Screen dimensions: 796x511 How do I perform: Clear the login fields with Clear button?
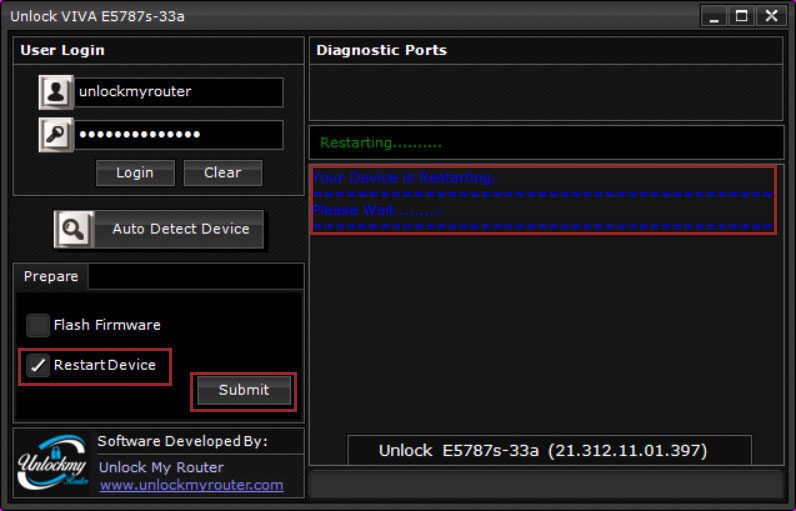pyautogui.click(x=223, y=173)
